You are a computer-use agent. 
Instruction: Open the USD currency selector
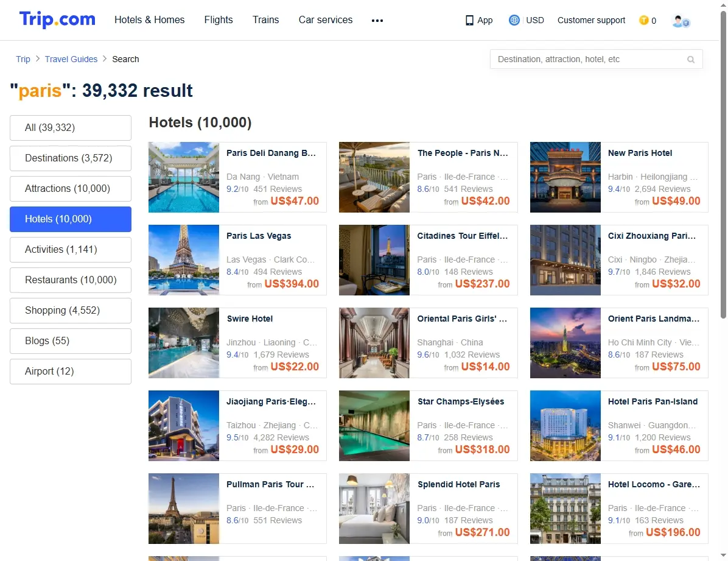535,20
